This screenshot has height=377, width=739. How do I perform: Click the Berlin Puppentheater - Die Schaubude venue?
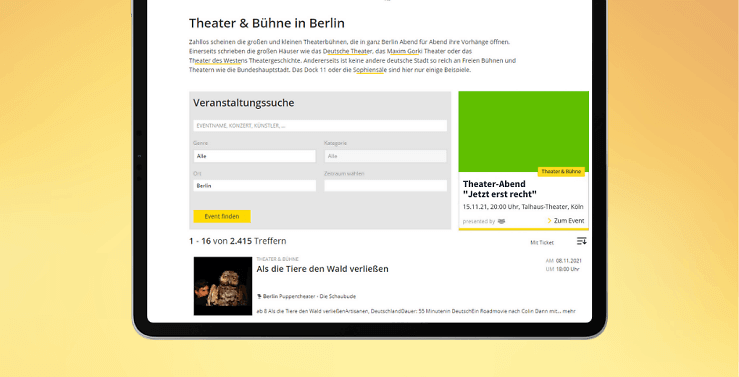pos(309,296)
